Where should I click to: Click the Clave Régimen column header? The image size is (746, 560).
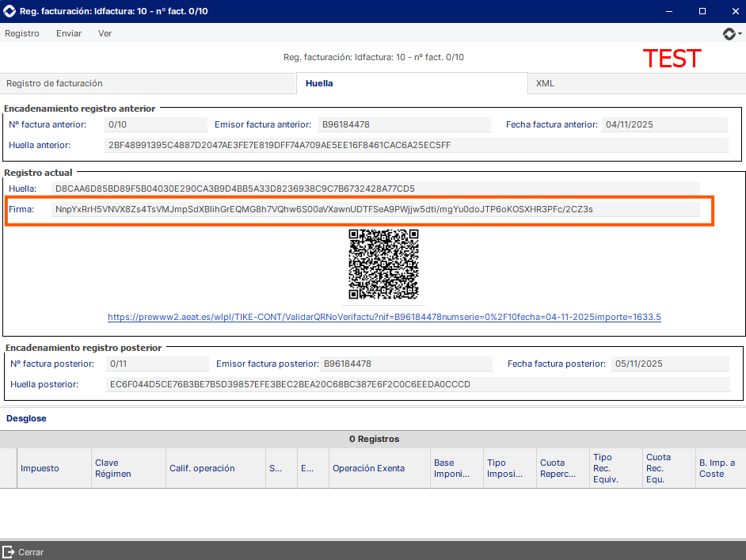(128, 468)
